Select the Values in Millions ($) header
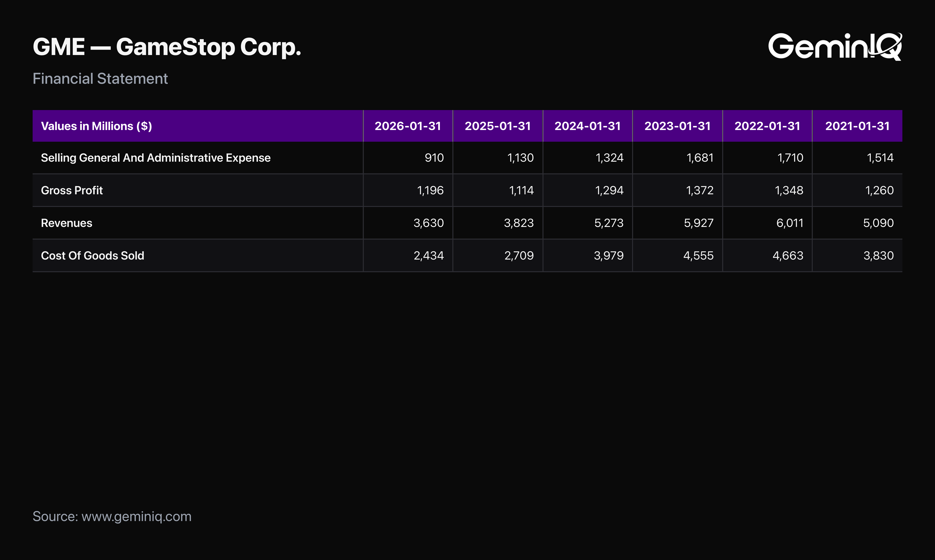 [96, 126]
